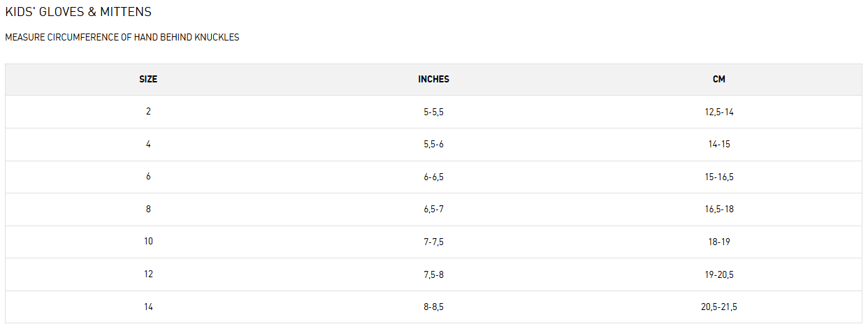
Task: Click size 10 in the table
Action: (x=148, y=242)
